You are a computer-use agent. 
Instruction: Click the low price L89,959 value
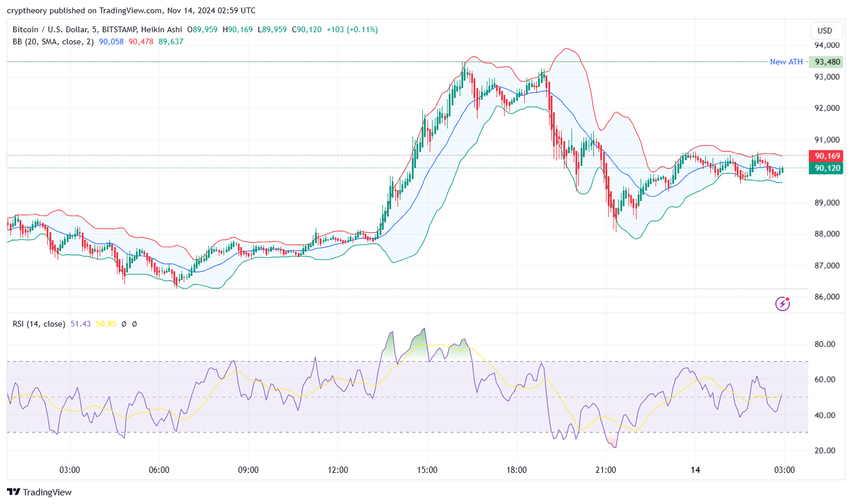[272, 29]
